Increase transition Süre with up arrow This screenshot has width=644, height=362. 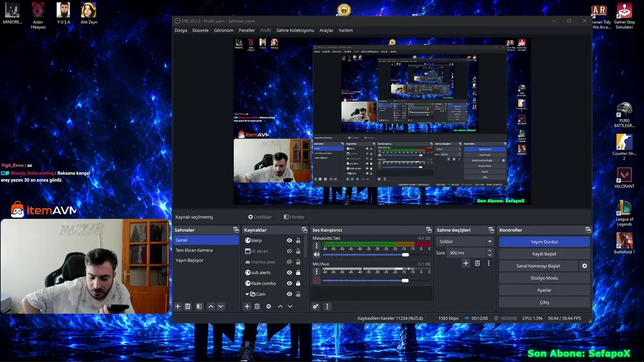[x=490, y=250]
